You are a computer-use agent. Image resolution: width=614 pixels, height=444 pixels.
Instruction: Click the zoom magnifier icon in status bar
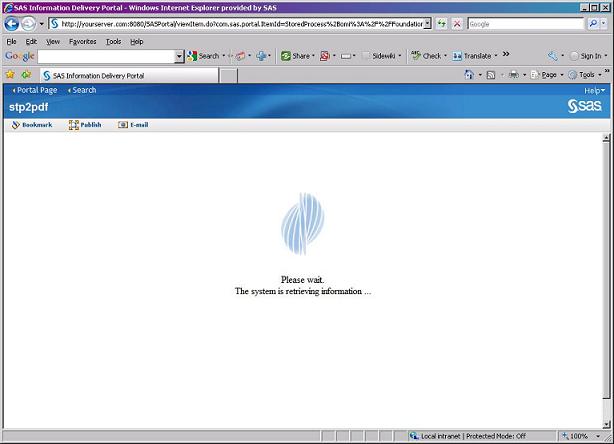click(565, 436)
